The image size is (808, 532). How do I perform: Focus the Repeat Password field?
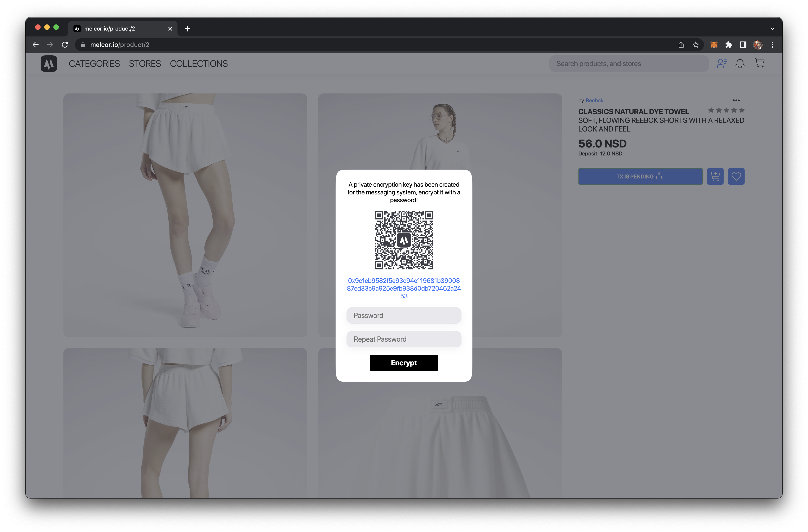(404, 339)
